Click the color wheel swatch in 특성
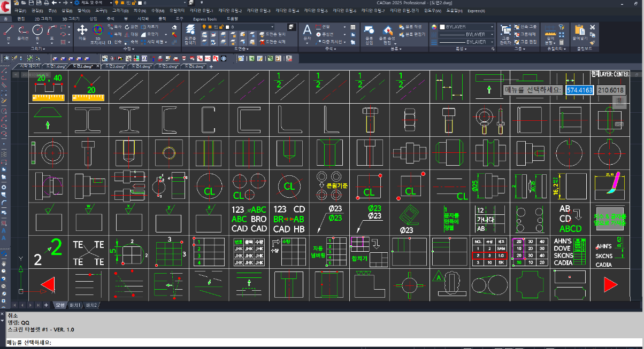This screenshot has width=644, height=349. pos(434,27)
